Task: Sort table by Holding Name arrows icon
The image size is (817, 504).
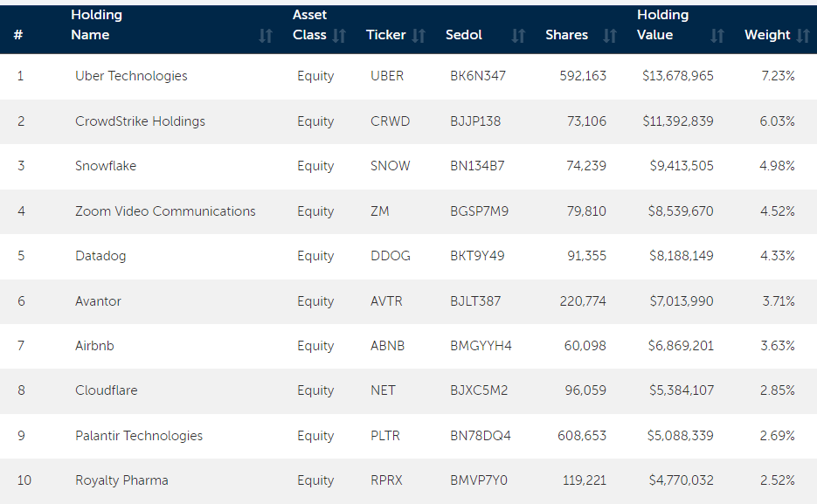Action: point(266,36)
